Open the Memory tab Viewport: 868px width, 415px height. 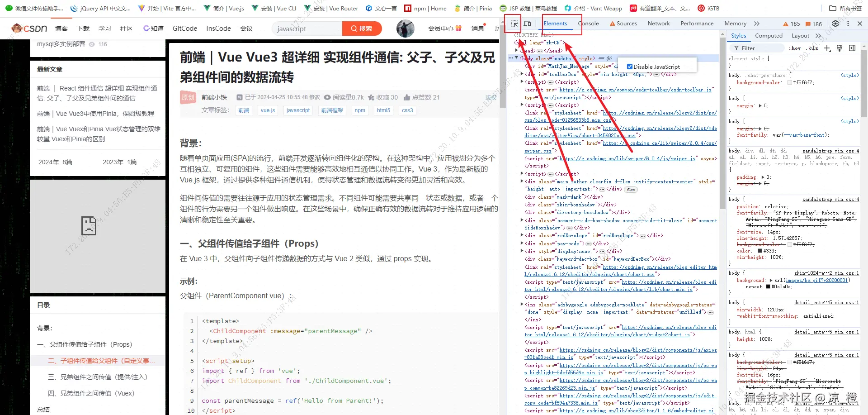(x=736, y=24)
